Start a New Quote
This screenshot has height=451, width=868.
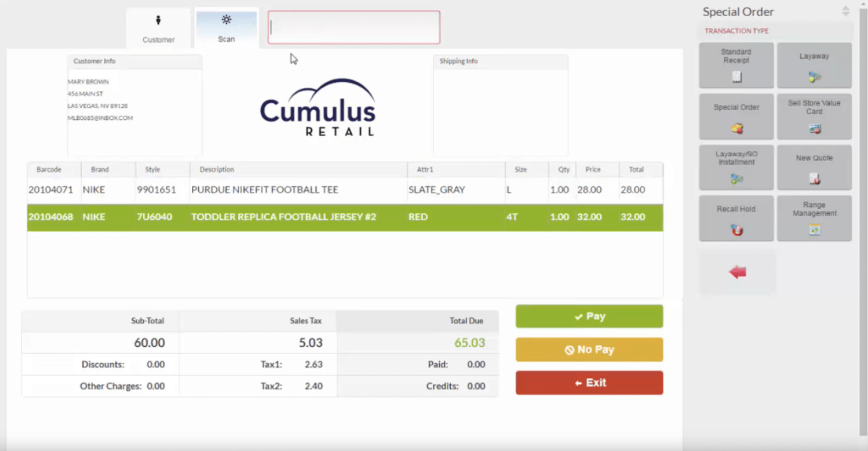[814, 168]
